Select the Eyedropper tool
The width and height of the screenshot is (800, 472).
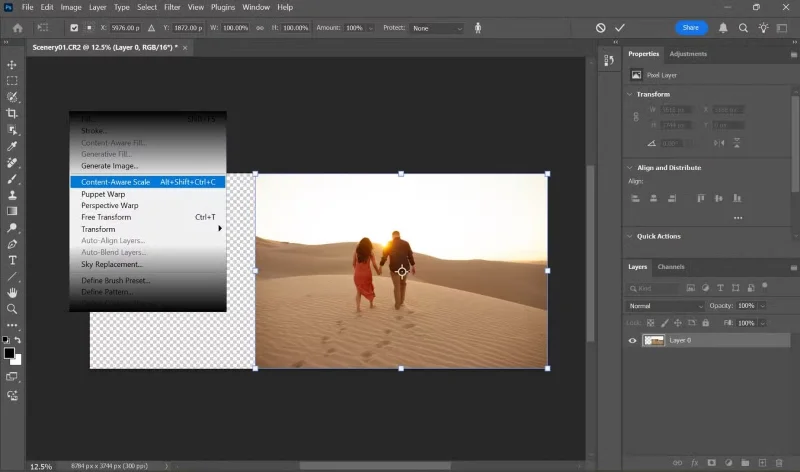pos(12,146)
